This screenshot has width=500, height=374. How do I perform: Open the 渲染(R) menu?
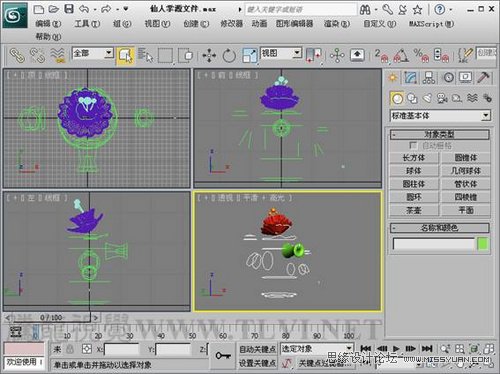[x=337, y=24]
